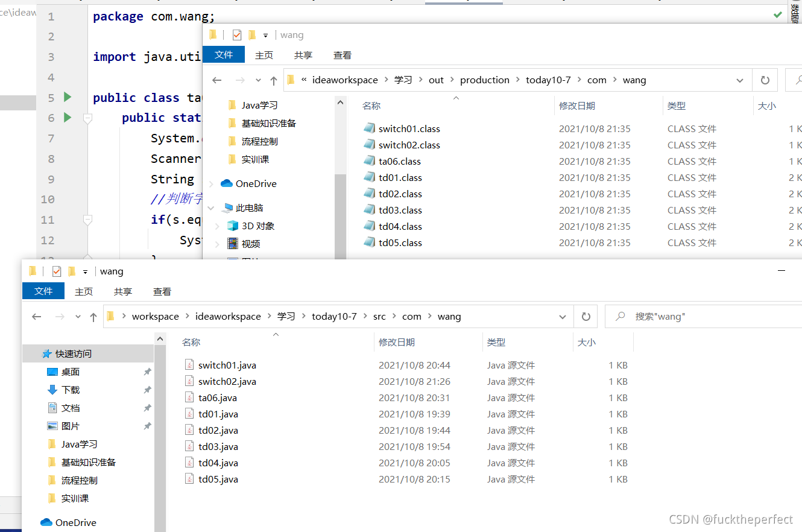Collapse the 此电脑 node in upper sidebar
This screenshot has height=532, width=802.
tap(211, 208)
